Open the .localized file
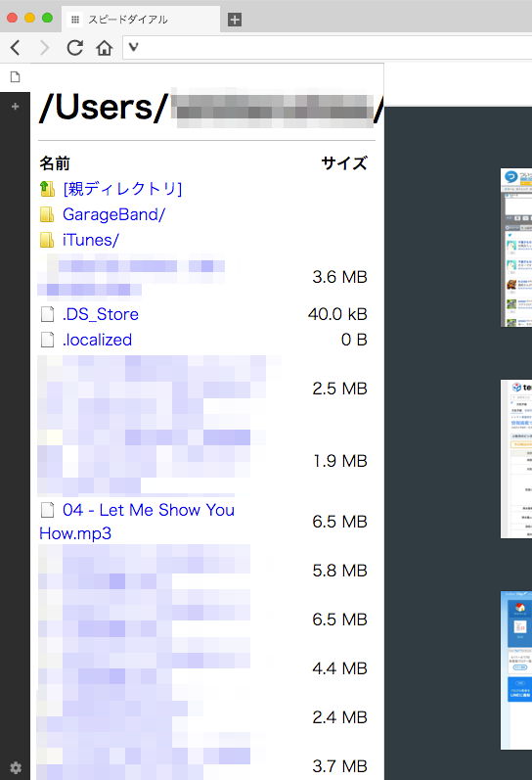This screenshot has height=780, width=532. [97, 340]
